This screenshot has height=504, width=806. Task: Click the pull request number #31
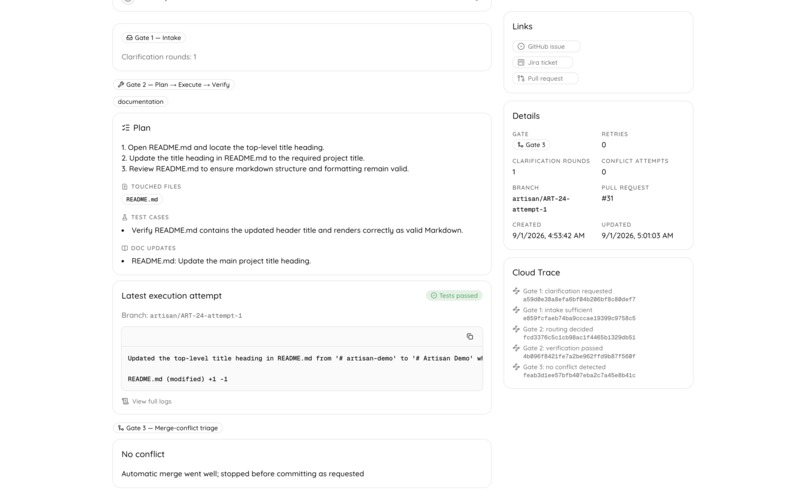pos(607,198)
